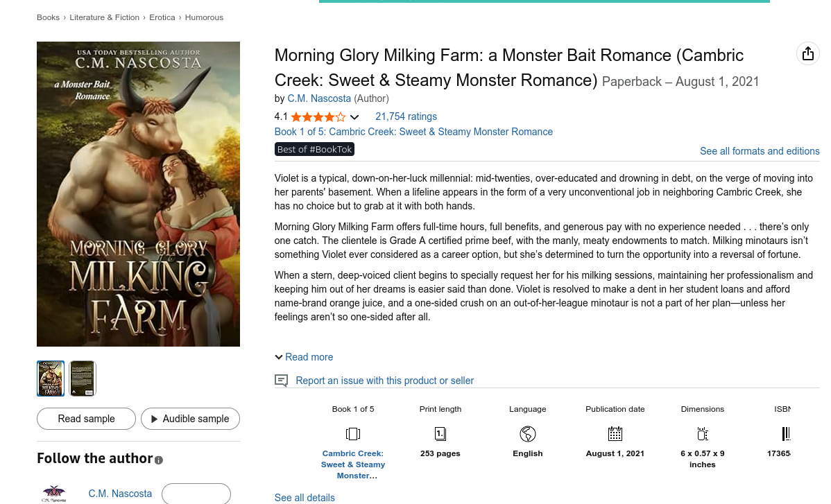Navigate to Erotica breadcrumb category
Image resolution: width=831 pixels, height=504 pixels.
(162, 17)
